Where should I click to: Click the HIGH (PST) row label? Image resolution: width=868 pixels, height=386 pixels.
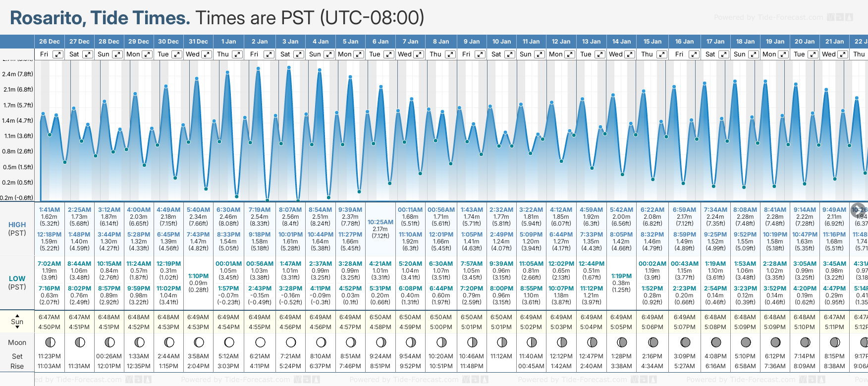(17, 229)
